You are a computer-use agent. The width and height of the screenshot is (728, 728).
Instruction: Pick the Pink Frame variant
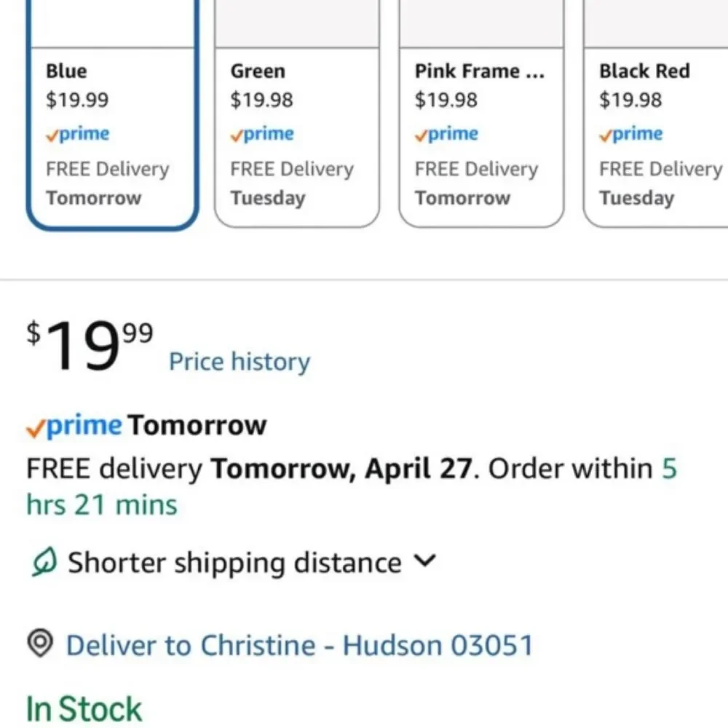(x=481, y=114)
